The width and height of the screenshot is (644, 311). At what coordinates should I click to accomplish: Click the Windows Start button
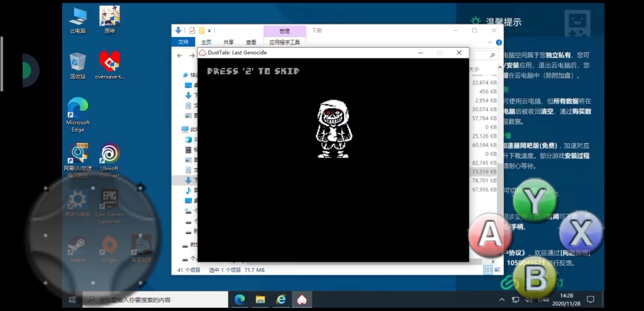point(72,300)
